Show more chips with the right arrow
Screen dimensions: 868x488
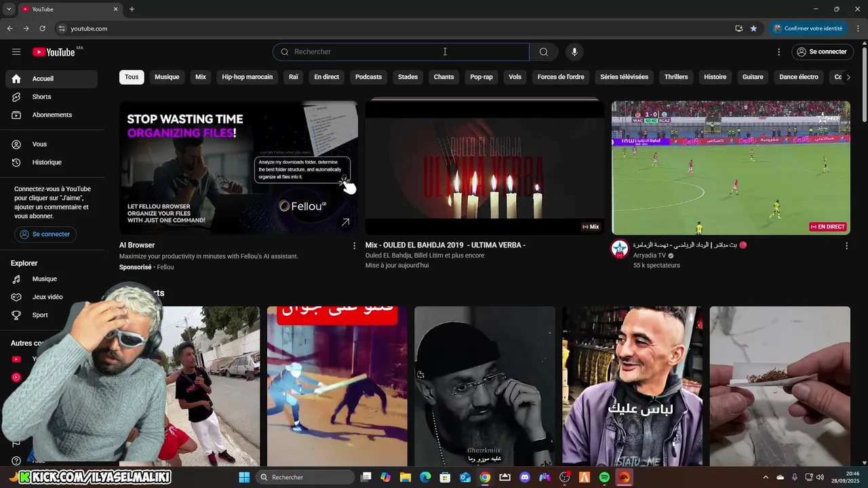848,77
